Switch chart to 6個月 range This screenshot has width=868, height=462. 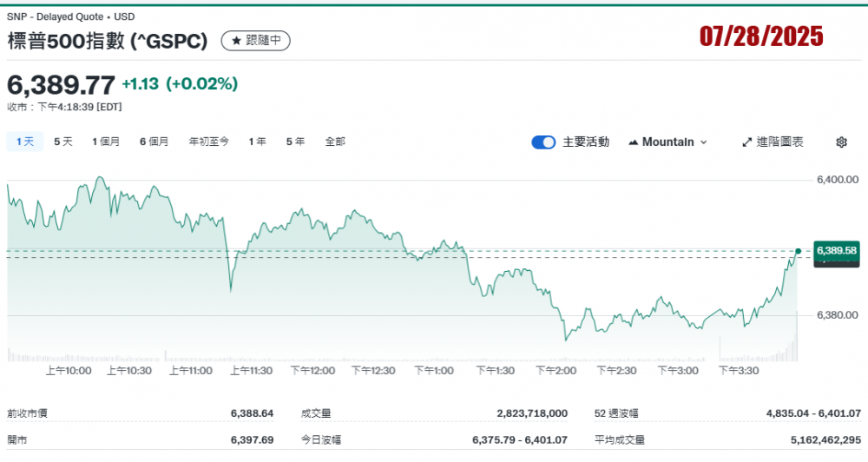click(x=154, y=142)
